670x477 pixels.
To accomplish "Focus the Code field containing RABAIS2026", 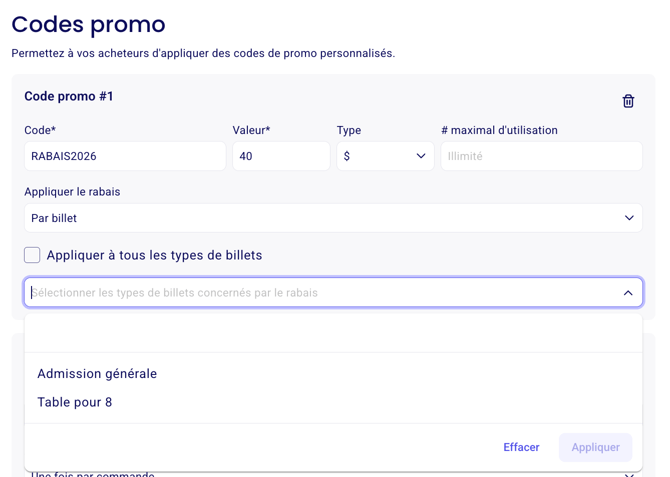I will click(125, 156).
